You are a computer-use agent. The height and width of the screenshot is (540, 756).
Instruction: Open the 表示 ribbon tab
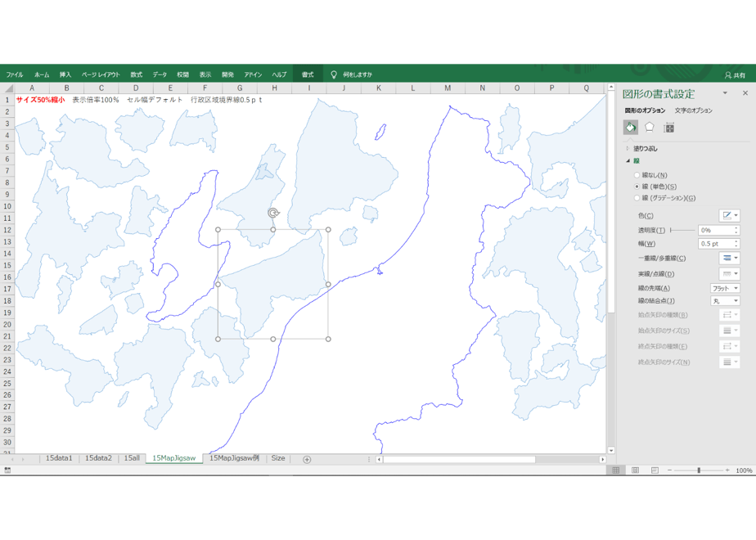pyautogui.click(x=205, y=74)
